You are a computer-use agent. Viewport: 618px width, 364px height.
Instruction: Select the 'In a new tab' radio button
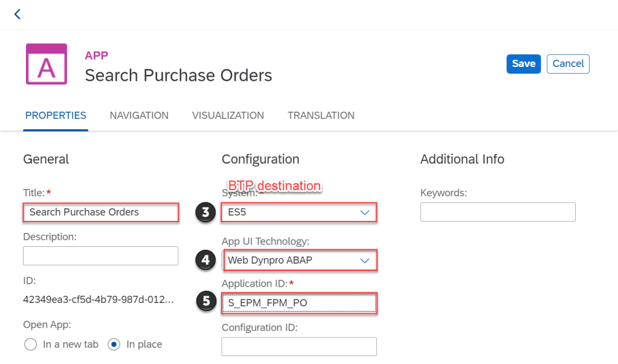tap(31, 344)
